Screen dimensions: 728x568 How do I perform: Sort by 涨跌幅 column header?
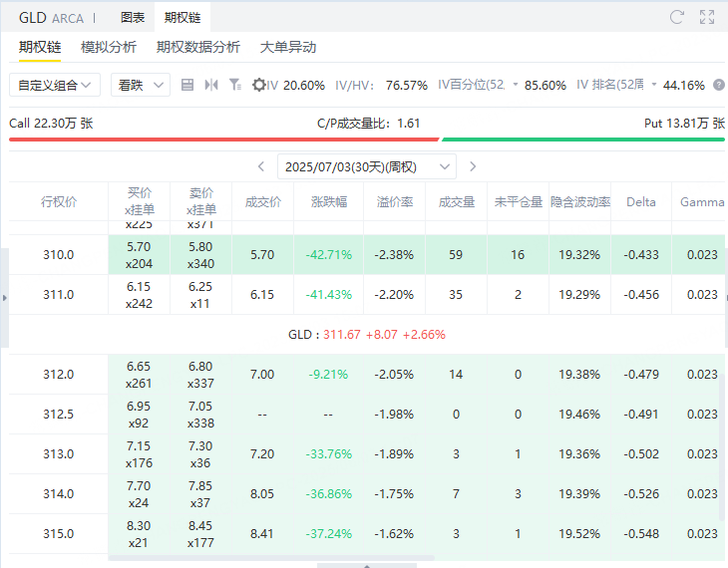[329, 202]
